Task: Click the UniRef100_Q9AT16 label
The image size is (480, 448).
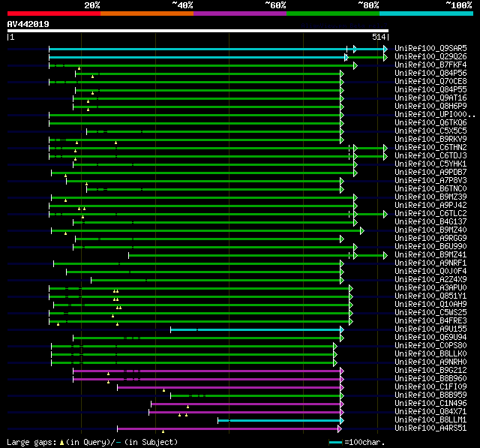Action: (x=430, y=98)
